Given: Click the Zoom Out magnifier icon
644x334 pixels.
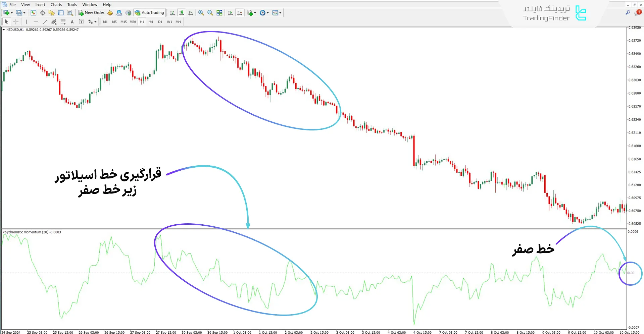Looking at the screenshot, I should coord(210,13).
